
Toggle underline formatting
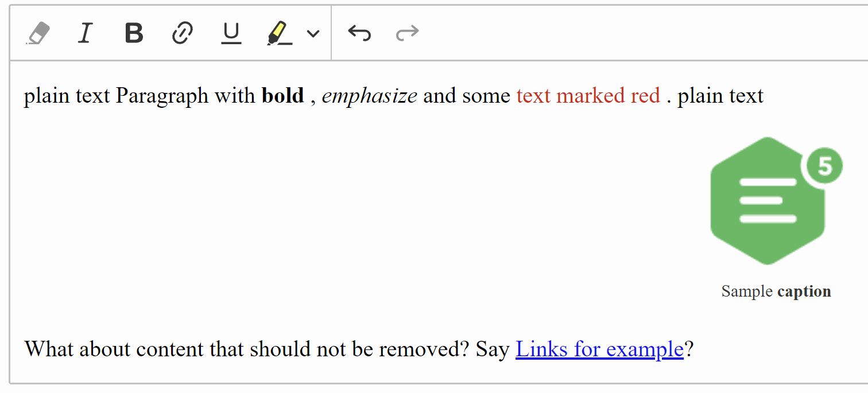click(231, 33)
